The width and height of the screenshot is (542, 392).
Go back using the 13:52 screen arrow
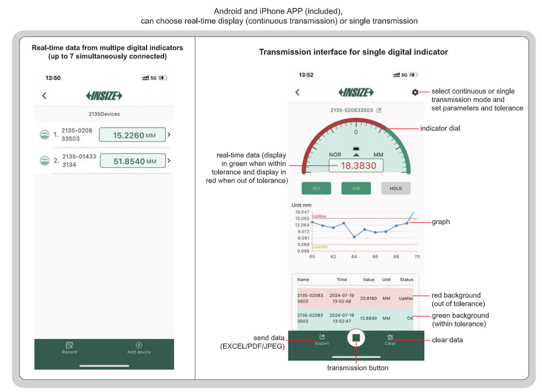[x=297, y=92]
